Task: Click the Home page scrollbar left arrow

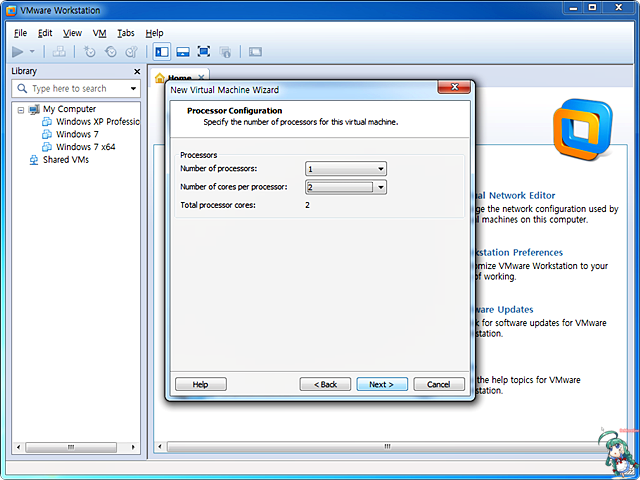Action: tap(160, 447)
